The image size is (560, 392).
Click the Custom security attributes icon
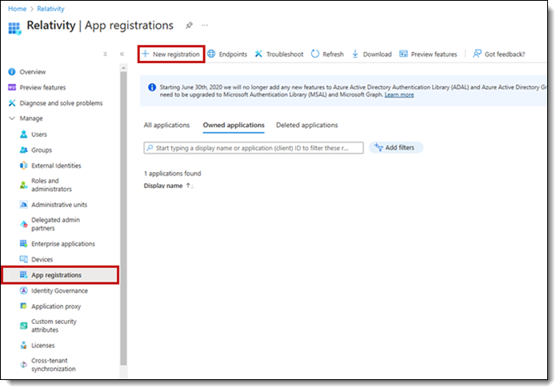23,326
